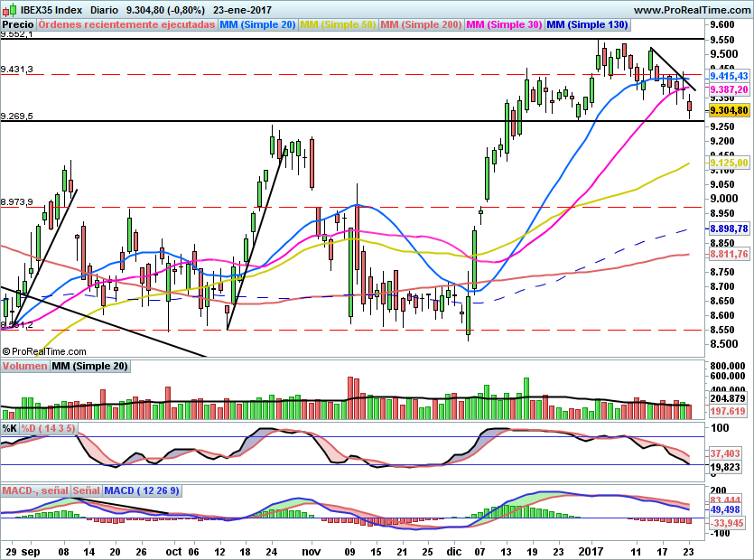Image resolution: width=754 pixels, height=560 pixels.
Task: Click the oct date axis label
Action: [x=173, y=552]
